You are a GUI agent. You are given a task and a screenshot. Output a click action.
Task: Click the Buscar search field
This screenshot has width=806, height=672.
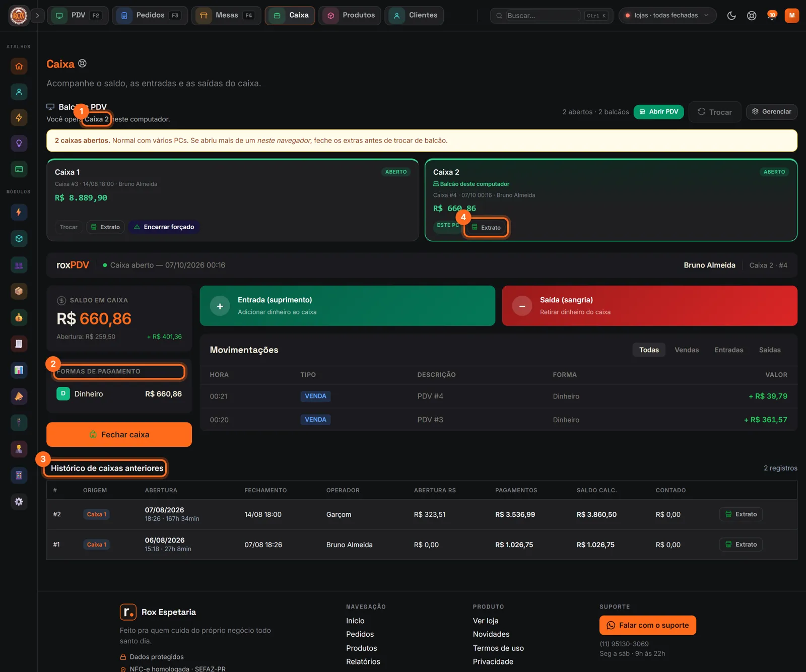tap(552, 16)
